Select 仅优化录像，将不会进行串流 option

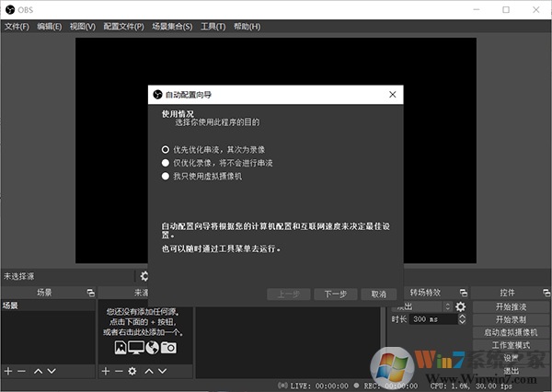pyautogui.click(x=166, y=163)
